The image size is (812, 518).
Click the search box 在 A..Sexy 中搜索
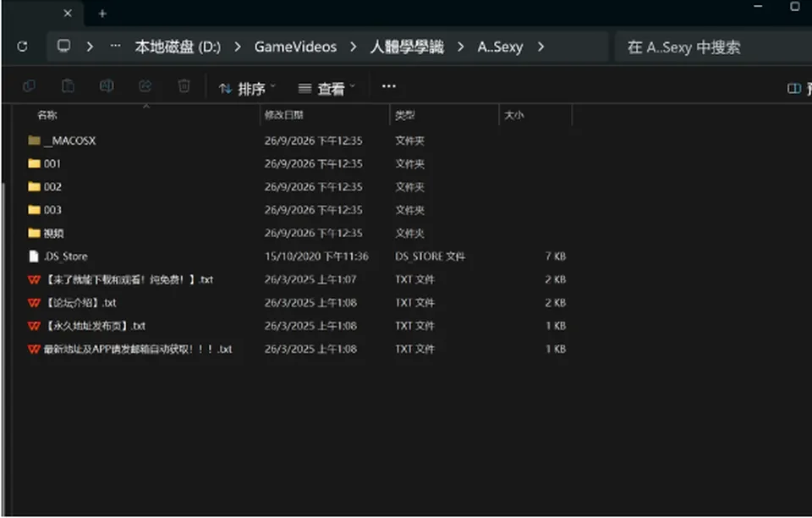pos(713,47)
